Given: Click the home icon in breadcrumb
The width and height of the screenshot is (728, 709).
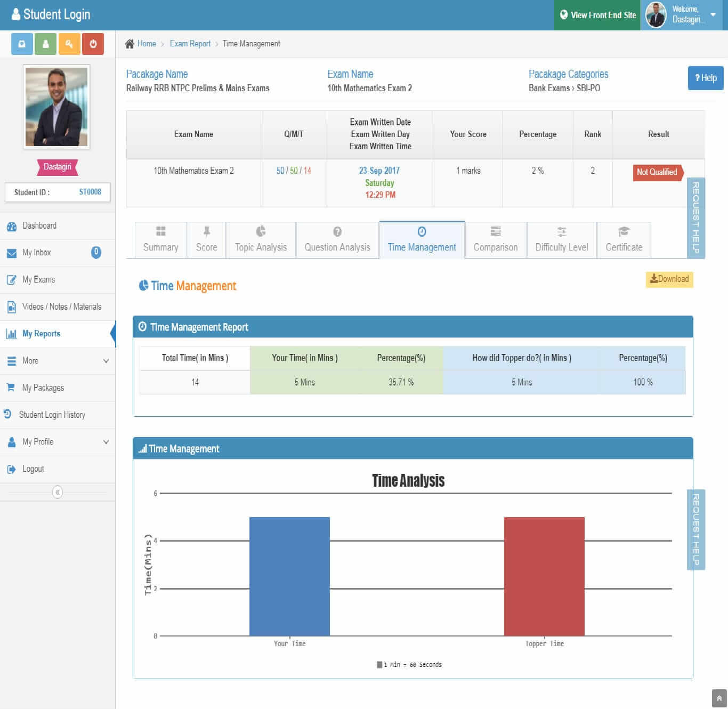Looking at the screenshot, I should click(130, 44).
